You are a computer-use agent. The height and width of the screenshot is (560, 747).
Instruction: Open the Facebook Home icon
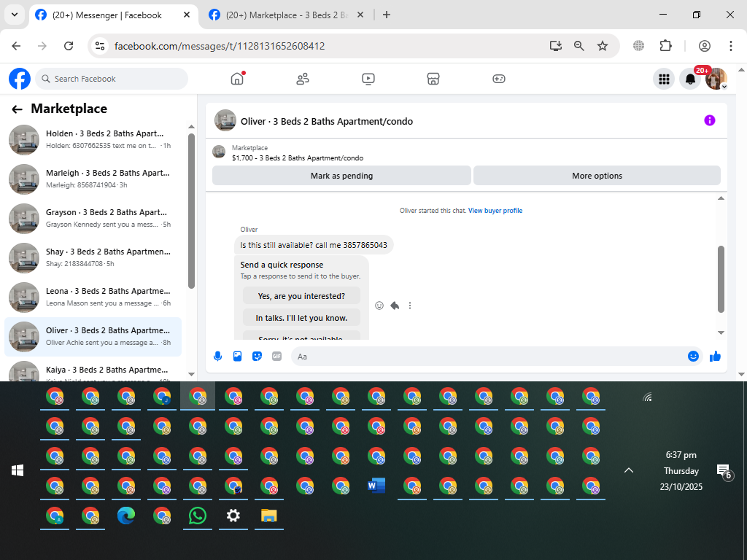pyautogui.click(x=237, y=79)
